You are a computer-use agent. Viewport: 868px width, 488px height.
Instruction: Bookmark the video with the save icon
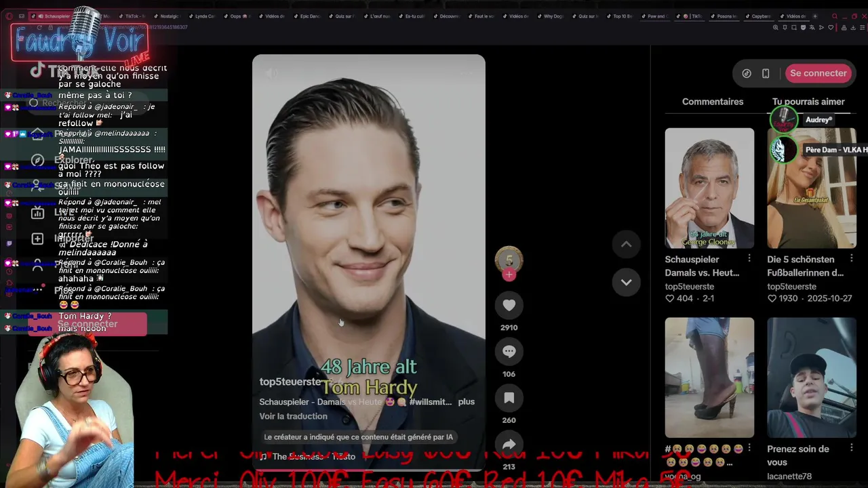click(x=509, y=399)
